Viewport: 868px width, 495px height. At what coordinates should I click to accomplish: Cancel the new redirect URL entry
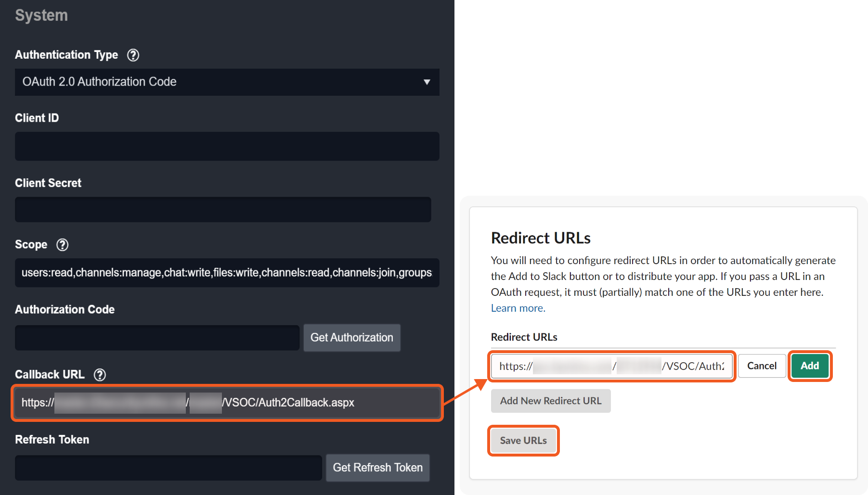point(762,366)
